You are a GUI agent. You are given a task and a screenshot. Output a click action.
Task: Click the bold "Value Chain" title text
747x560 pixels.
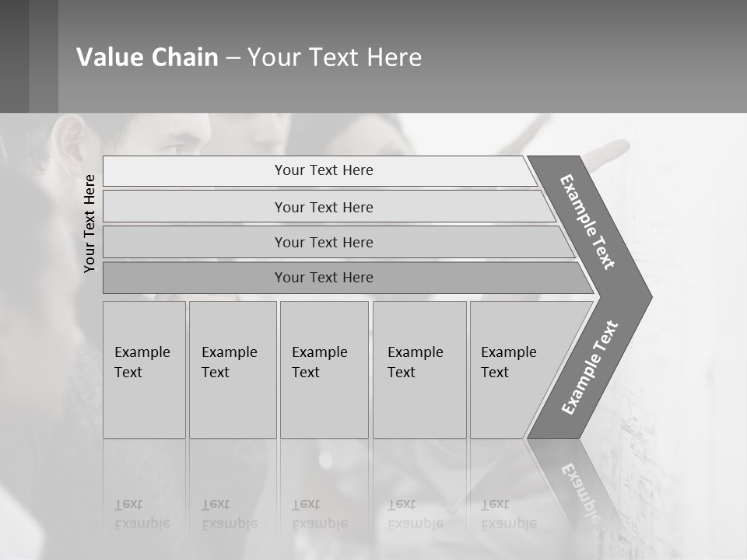[147, 57]
